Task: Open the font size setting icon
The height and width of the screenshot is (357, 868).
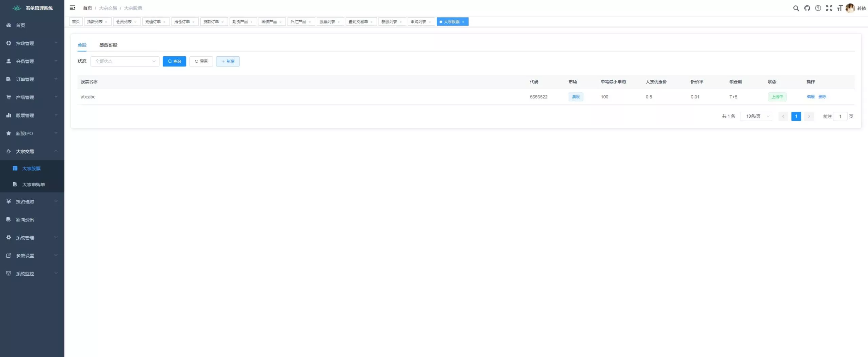Action: pos(840,8)
